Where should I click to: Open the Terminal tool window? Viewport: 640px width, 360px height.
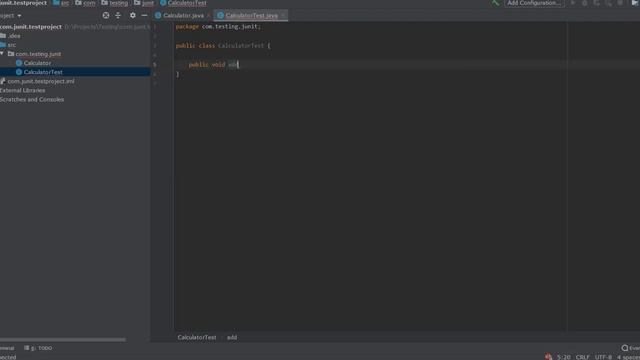tap(7, 348)
